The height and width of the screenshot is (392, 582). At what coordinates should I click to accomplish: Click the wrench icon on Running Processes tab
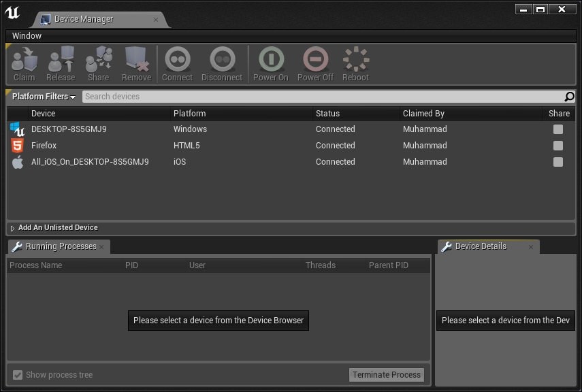pyautogui.click(x=17, y=246)
